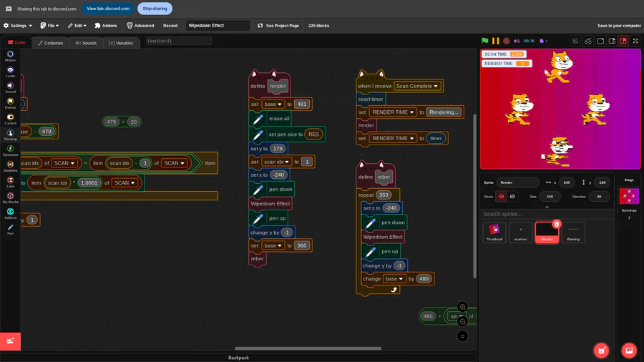Open Settings menu dropdown
The height and width of the screenshot is (362, 644).
tap(18, 26)
